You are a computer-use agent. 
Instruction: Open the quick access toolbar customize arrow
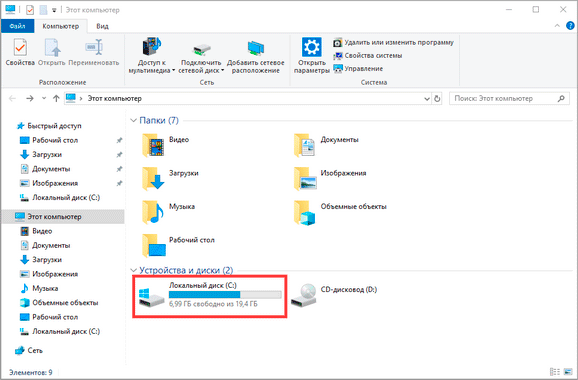(54, 10)
